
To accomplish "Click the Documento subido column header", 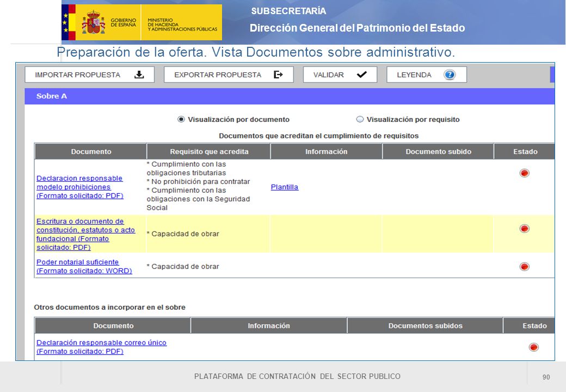I will coord(438,151).
